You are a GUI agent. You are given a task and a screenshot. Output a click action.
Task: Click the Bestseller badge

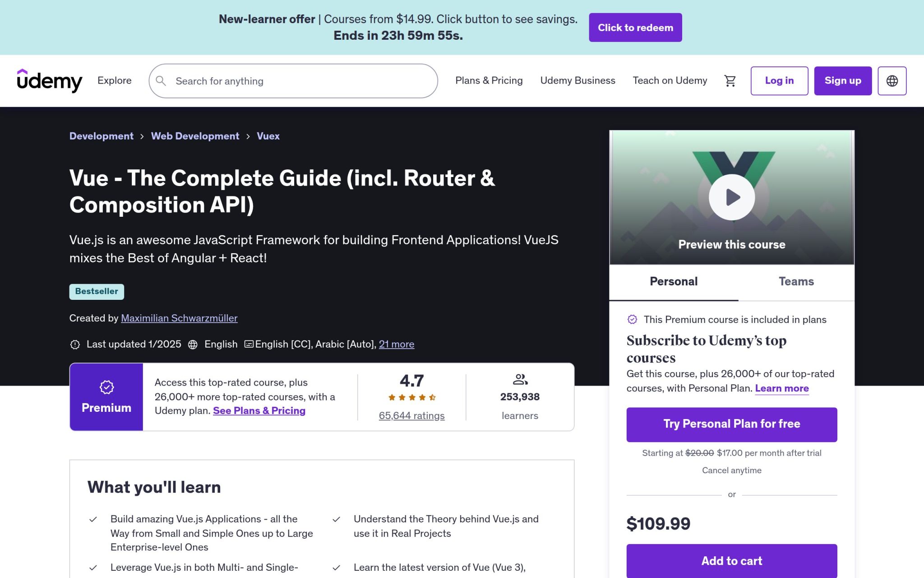click(x=97, y=292)
